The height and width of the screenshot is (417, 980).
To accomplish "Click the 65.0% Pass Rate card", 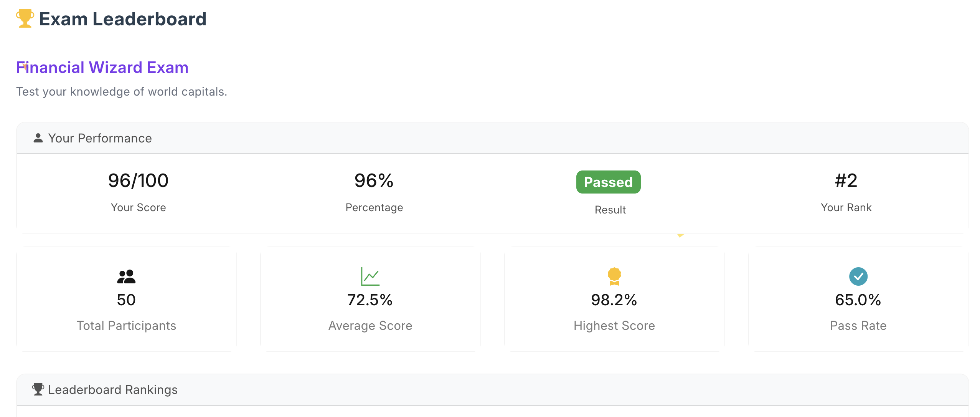I will point(858,300).
